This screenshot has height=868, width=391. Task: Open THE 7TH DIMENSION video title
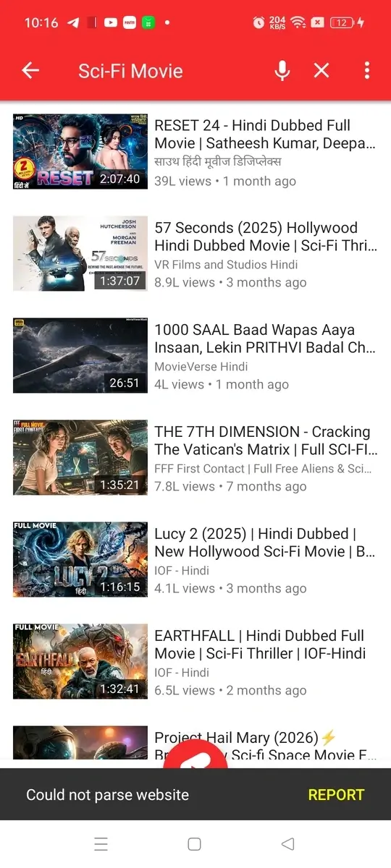tap(266, 441)
